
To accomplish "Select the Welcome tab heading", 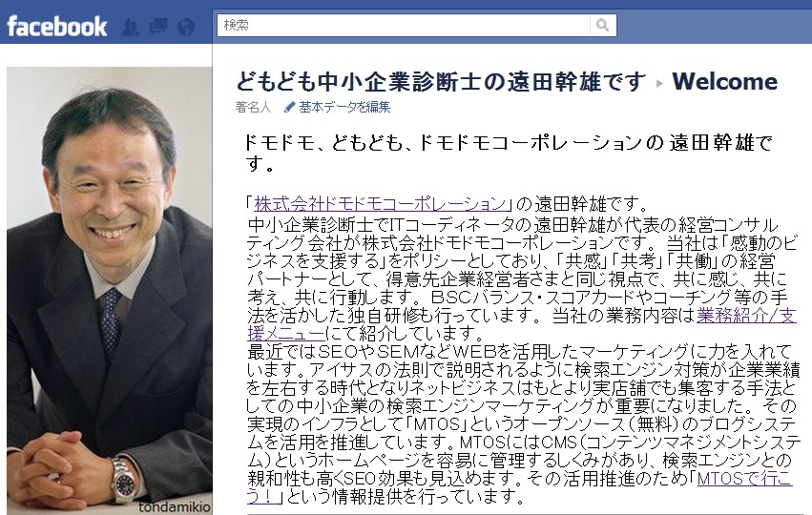I will point(724,81).
